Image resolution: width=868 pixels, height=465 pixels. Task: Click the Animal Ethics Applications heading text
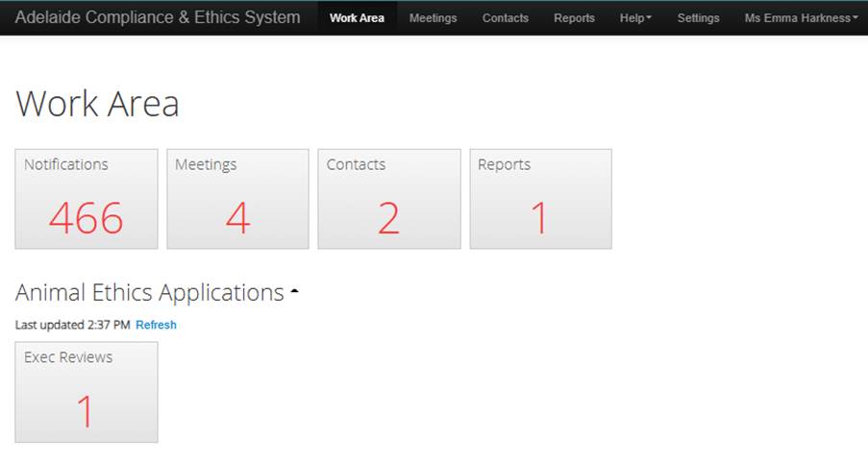point(149,293)
